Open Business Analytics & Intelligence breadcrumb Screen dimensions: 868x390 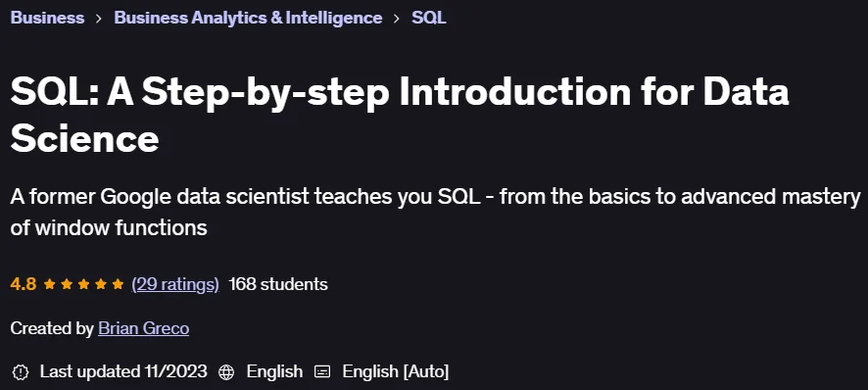[248, 18]
